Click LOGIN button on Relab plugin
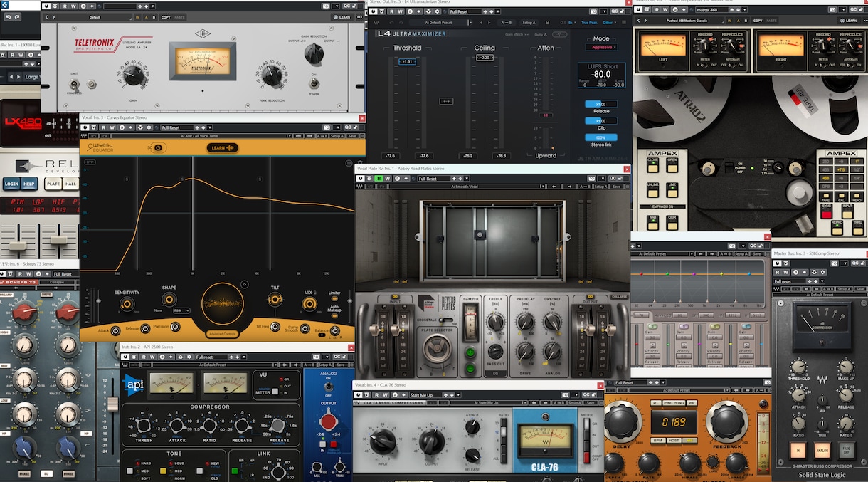The height and width of the screenshot is (482, 868). tap(11, 184)
